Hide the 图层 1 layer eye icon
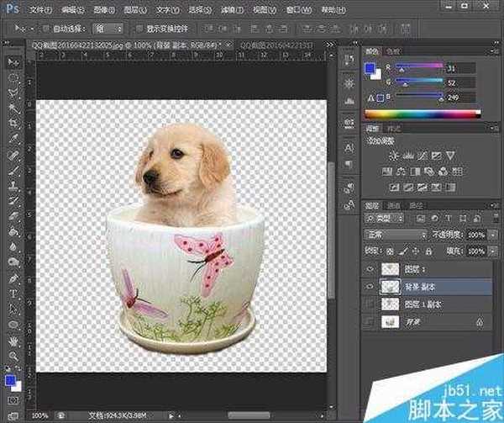The width and height of the screenshot is (504, 423). point(370,269)
